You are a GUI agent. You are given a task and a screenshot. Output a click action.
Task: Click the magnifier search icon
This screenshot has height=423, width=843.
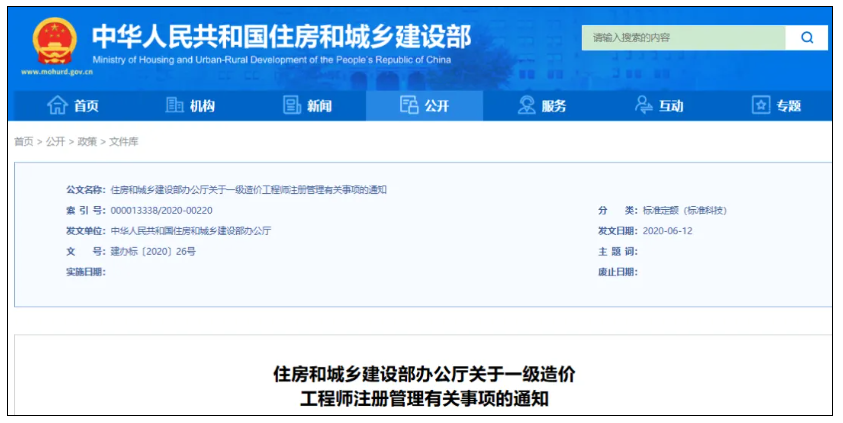[806, 38]
